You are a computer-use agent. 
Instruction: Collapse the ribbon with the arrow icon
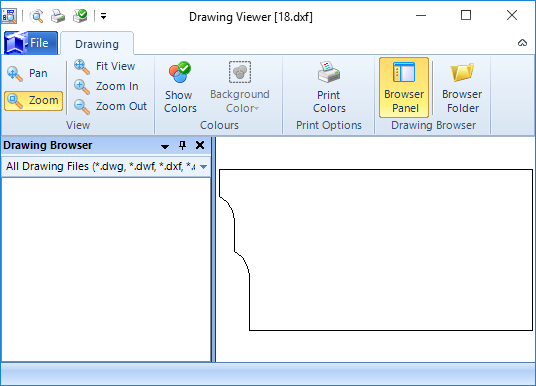click(522, 43)
